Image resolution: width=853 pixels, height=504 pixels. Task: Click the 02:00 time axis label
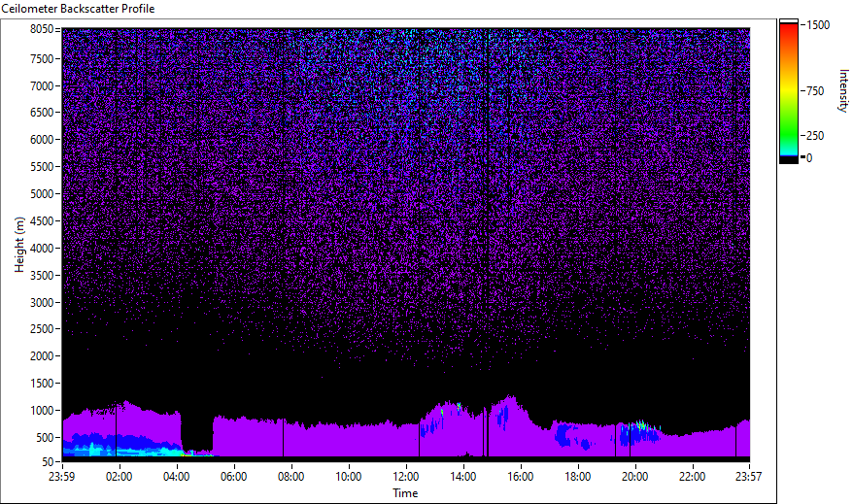pyautogui.click(x=119, y=477)
